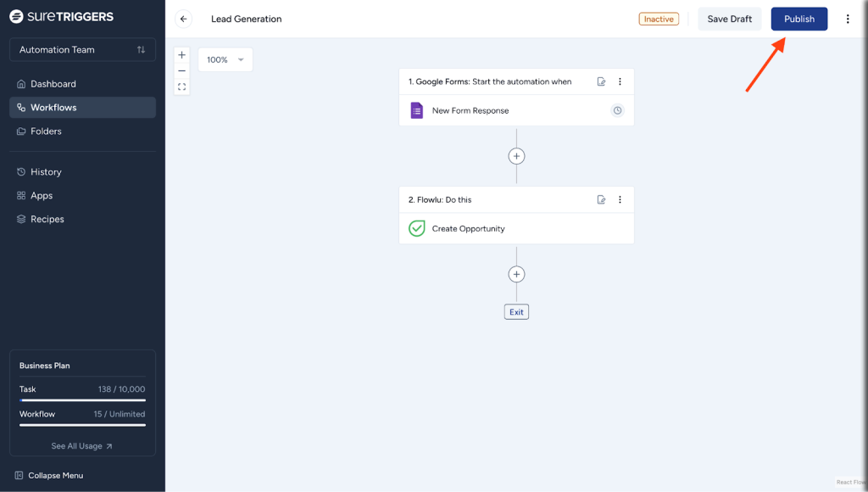The image size is (868, 492).
Task: Click the back arrow next to Lead Generation
Action: tap(183, 19)
